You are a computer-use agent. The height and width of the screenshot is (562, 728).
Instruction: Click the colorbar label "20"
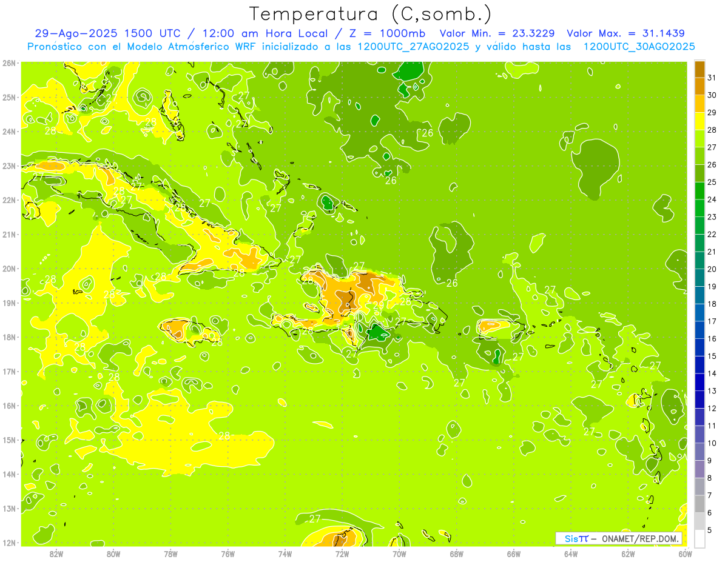(712, 269)
